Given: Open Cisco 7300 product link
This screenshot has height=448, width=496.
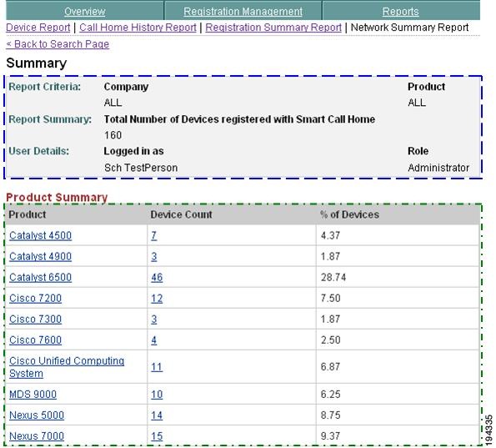Looking at the screenshot, I should pyautogui.click(x=35, y=319).
